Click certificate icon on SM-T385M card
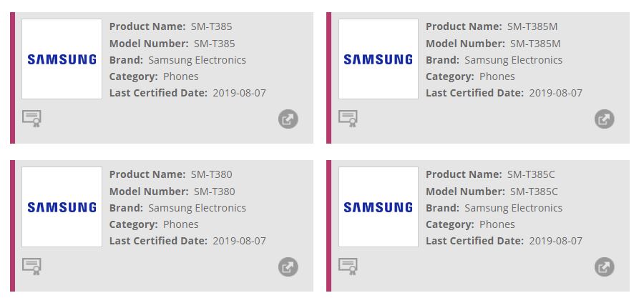This screenshot has height=303, width=644. click(x=348, y=119)
